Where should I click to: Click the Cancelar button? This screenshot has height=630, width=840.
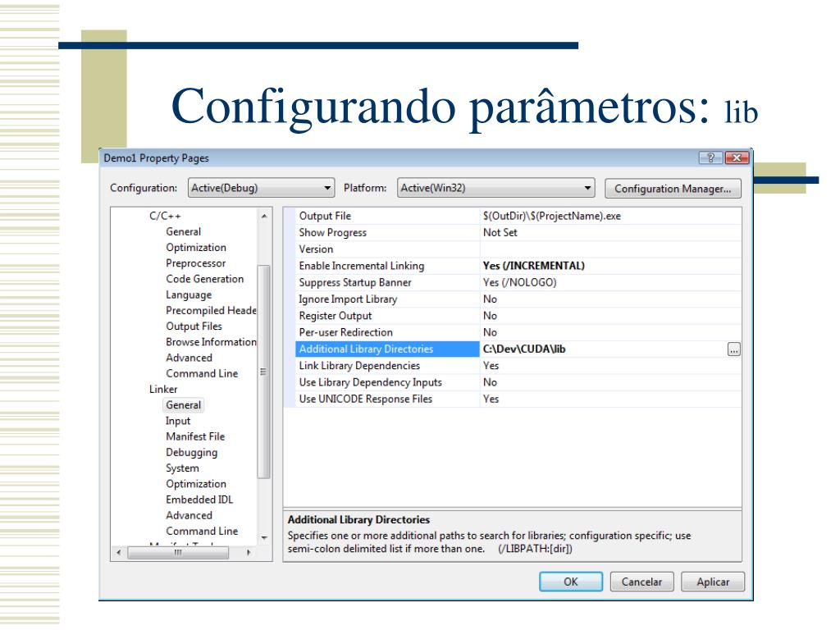tap(641, 582)
